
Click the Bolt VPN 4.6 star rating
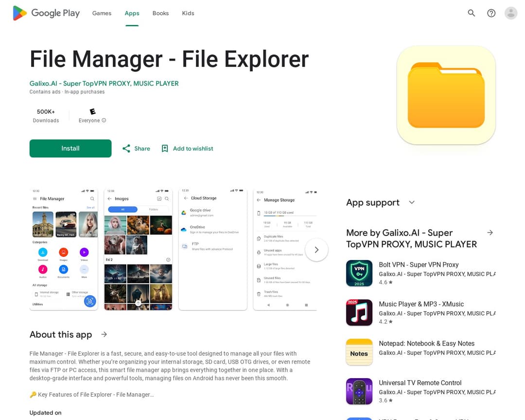pyautogui.click(x=385, y=282)
